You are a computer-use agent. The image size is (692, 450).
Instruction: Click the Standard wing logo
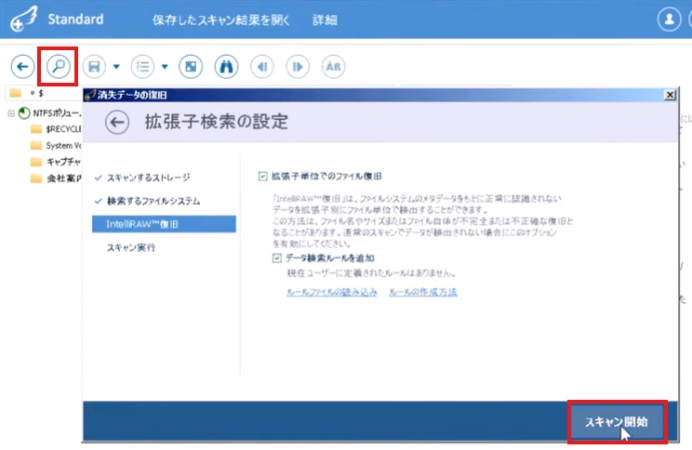[24, 19]
